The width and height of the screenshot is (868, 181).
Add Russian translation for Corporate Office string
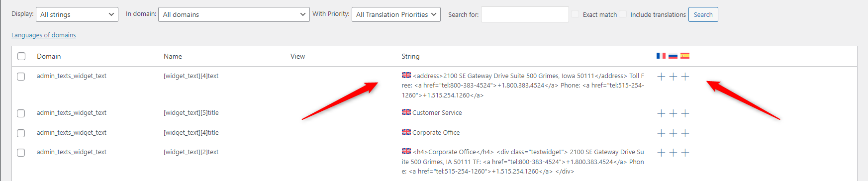pyautogui.click(x=673, y=133)
